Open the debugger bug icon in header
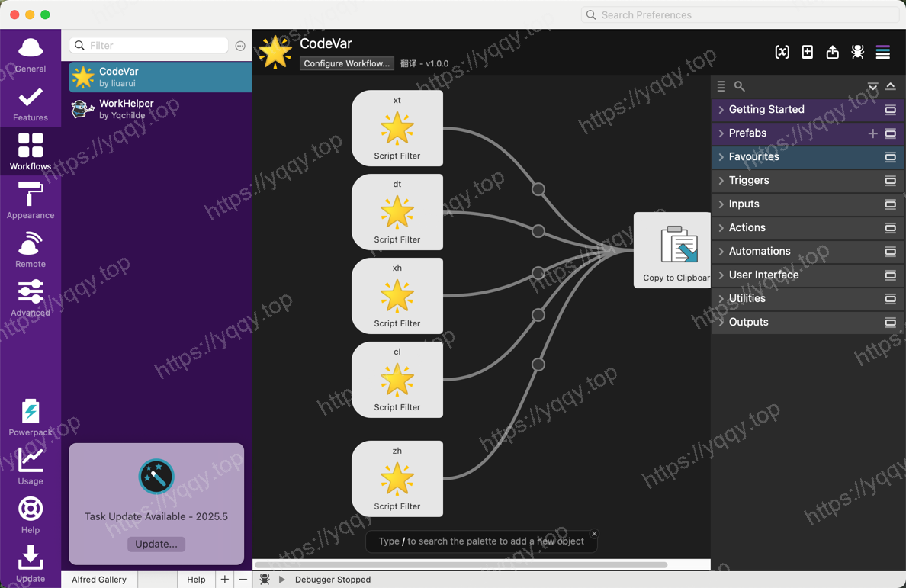 pyautogui.click(x=857, y=52)
